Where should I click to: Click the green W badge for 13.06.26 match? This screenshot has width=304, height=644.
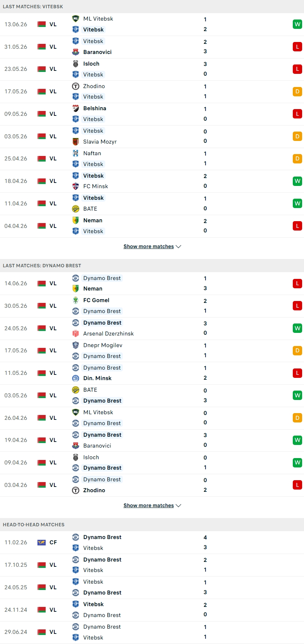tap(297, 24)
